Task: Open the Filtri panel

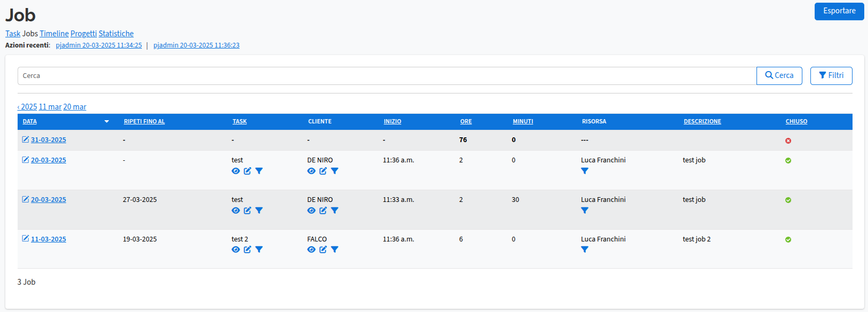Action: (x=831, y=76)
